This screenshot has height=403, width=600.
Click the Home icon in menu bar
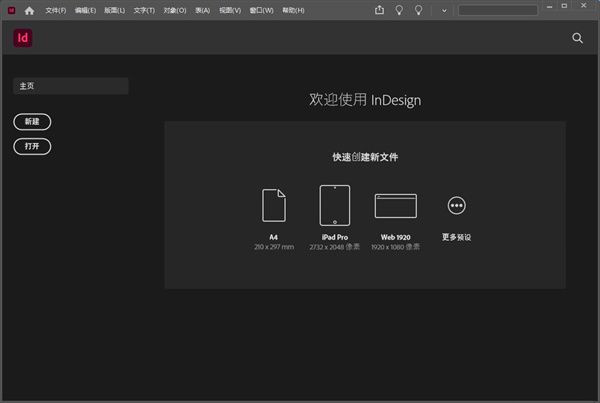(x=29, y=10)
